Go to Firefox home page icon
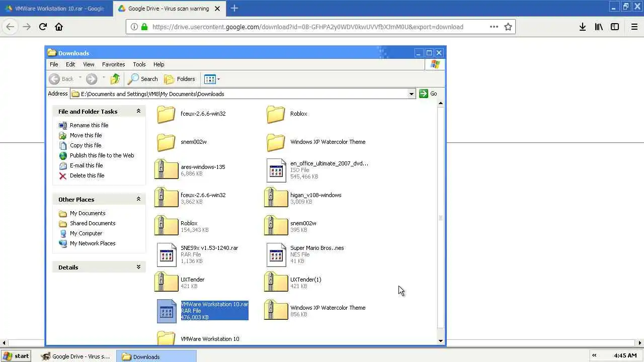644x362 pixels. [x=59, y=27]
